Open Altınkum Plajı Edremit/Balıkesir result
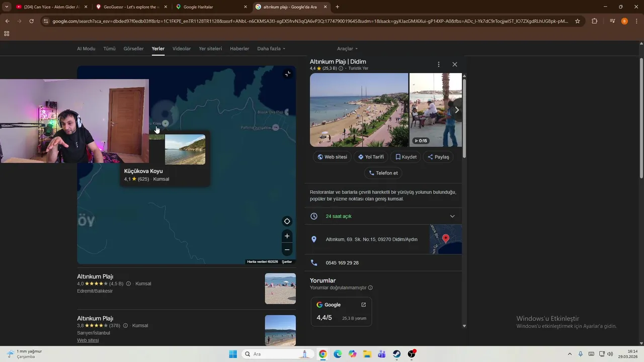This screenshot has height=362, width=644. pos(95,277)
